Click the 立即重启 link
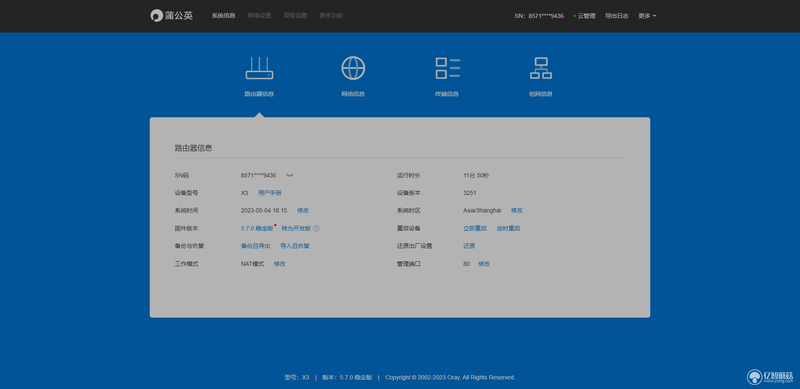 pos(475,228)
